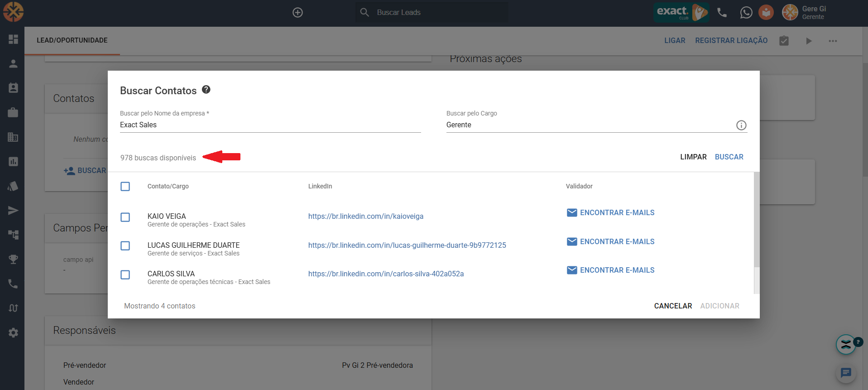Click the LIMPAR button
This screenshot has height=390, width=868.
pyautogui.click(x=693, y=157)
